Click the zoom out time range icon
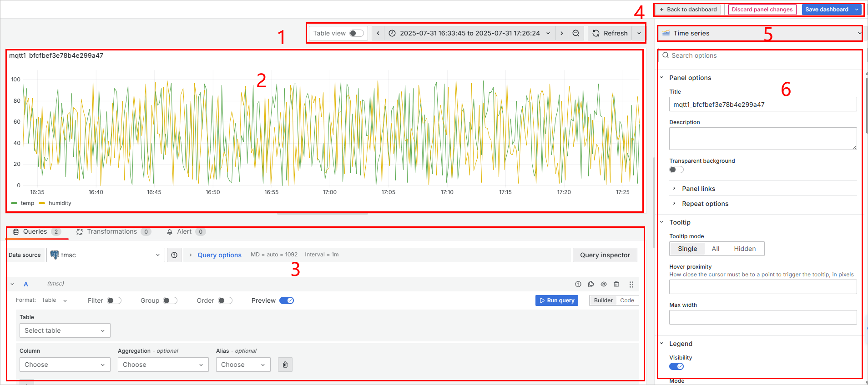The width and height of the screenshot is (868, 385). point(575,33)
